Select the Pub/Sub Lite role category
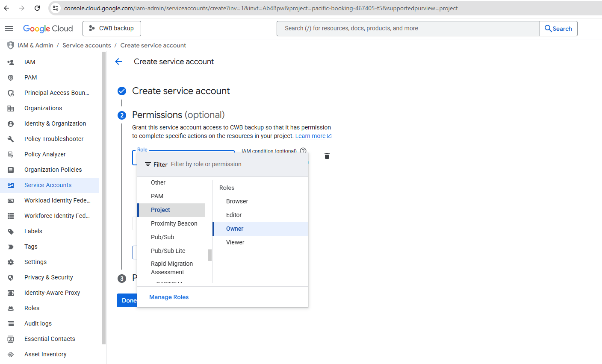The height and width of the screenshot is (364, 602). click(x=171, y=251)
